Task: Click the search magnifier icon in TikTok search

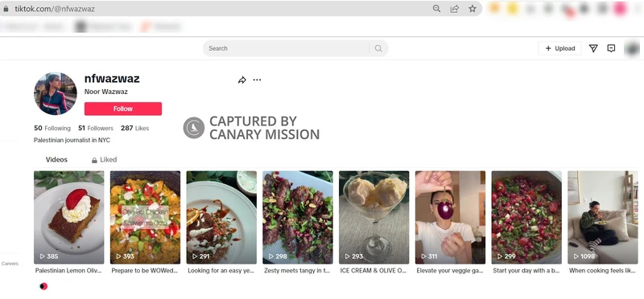Action: pyautogui.click(x=378, y=48)
